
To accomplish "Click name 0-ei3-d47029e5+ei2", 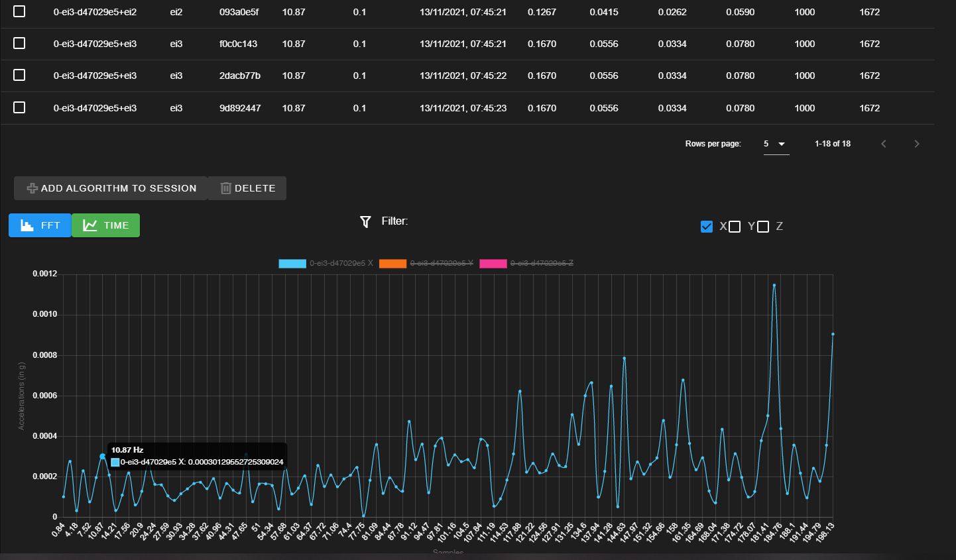I will [x=95, y=12].
